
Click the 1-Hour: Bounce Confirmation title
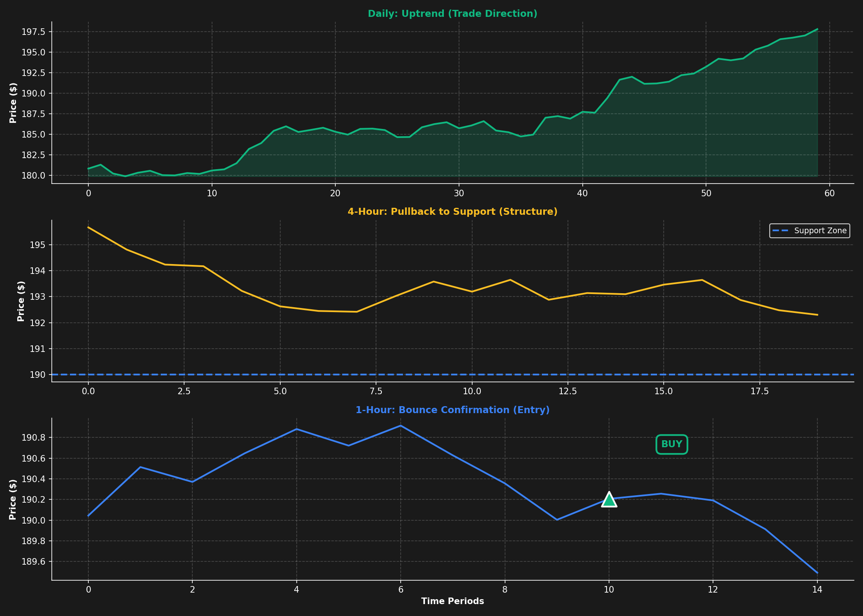click(x=452, y=410)
